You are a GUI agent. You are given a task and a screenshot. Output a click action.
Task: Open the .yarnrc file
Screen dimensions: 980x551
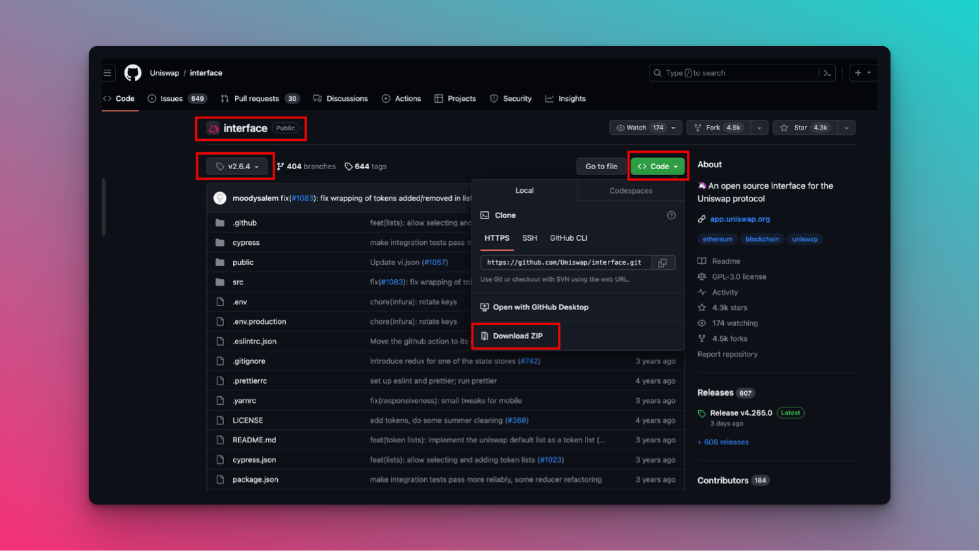point(244,401)
